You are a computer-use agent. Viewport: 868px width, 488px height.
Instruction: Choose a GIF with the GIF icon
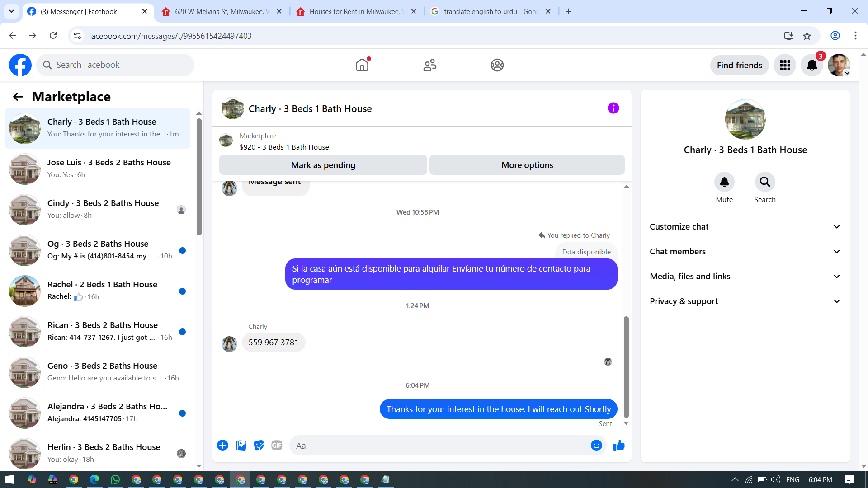(x=277, y=446)
